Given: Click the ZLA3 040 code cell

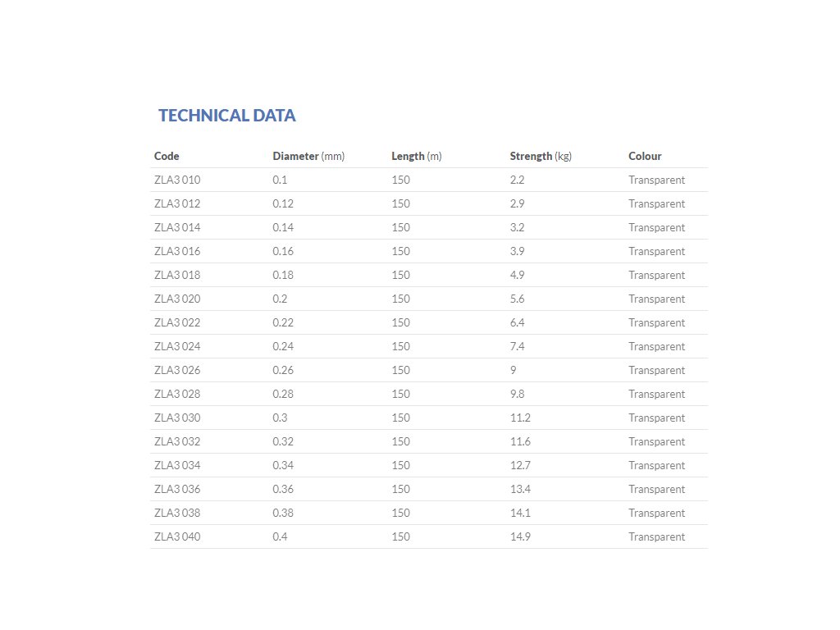Looking at the screenshot, I should click(x=177, y=536).
